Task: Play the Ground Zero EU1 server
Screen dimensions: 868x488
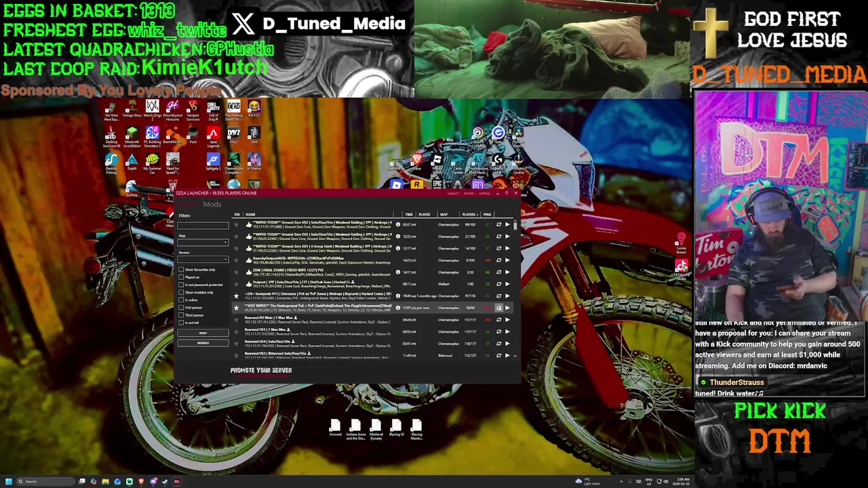Action: click(507, 248)
